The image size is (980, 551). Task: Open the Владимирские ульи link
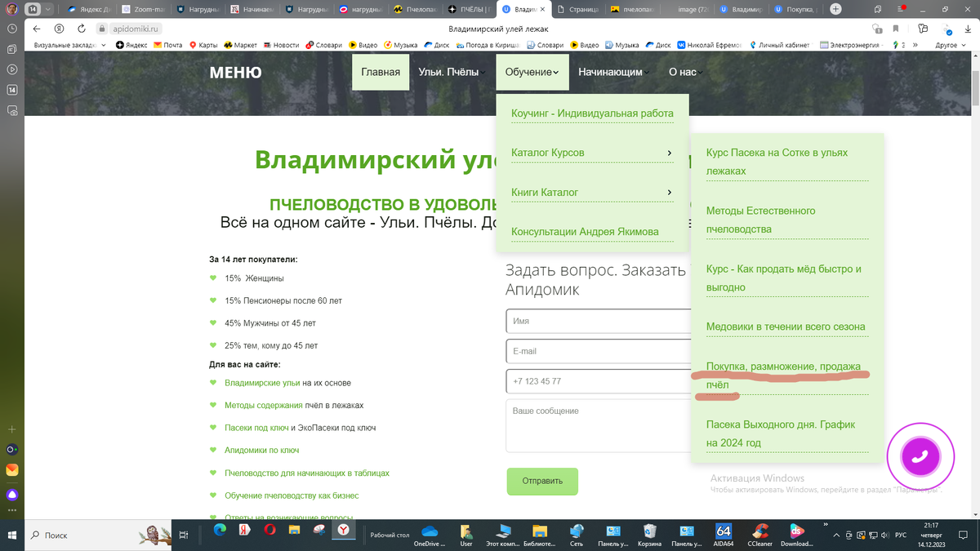(x=265, y=382)
